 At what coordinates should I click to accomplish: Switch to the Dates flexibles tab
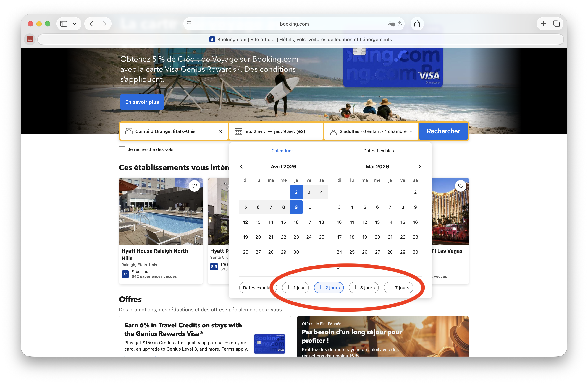click(x=378, y=151)
